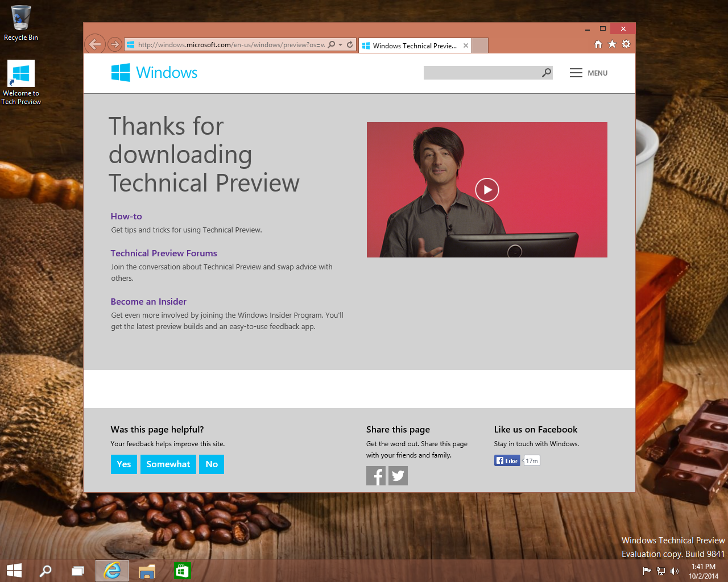This screenshot has width=728, height=582.
Task: Click the volume speaker tray icon
Action: pos(675,571)
